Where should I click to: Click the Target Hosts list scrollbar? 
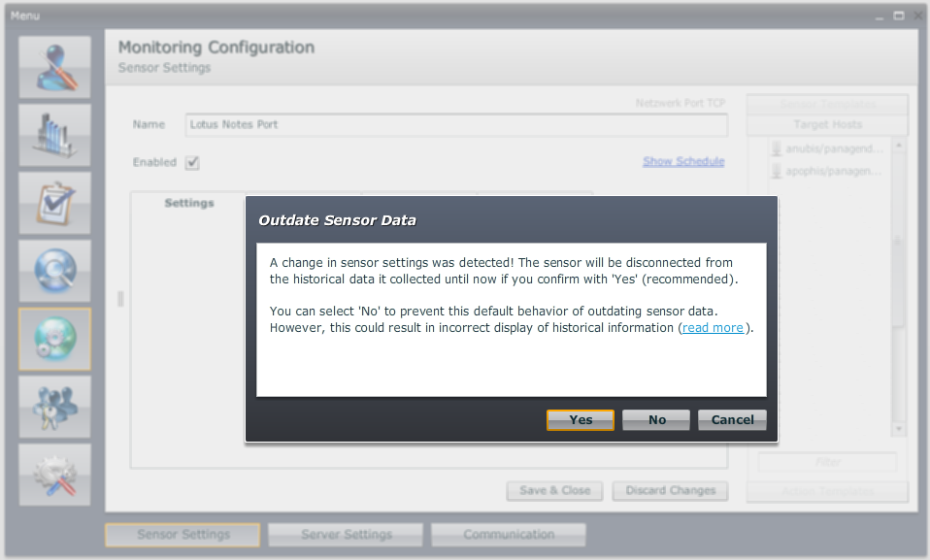[898, 281]
